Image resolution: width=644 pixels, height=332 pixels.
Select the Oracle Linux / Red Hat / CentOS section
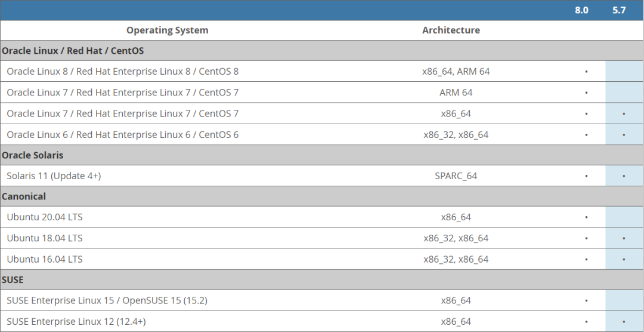tap(73, 51)
